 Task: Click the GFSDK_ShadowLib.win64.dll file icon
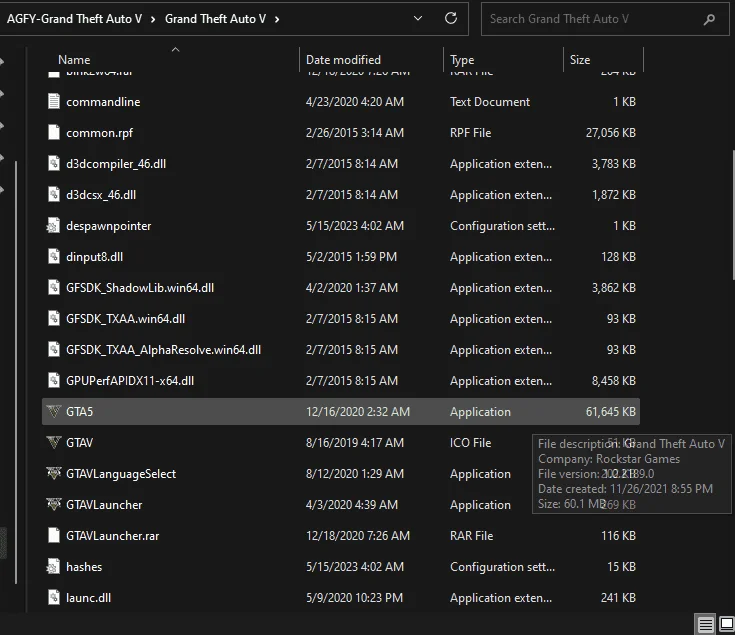coord(54,287)
